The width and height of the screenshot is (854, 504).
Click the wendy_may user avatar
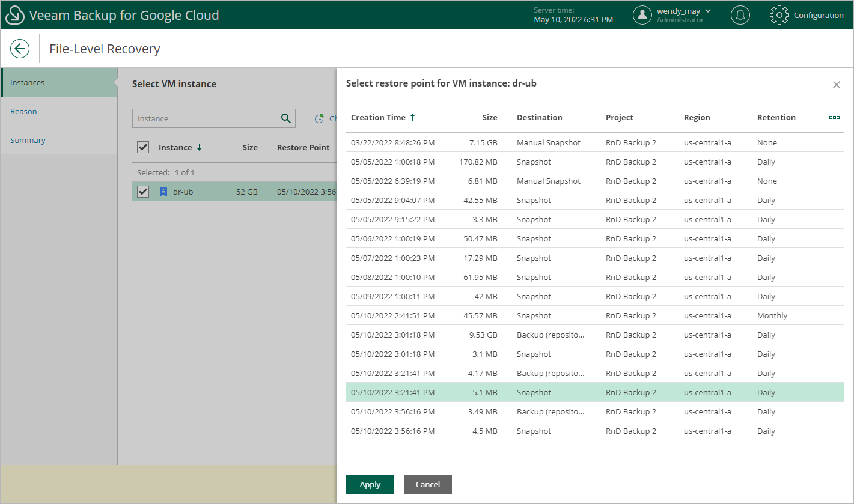point(642,15)
